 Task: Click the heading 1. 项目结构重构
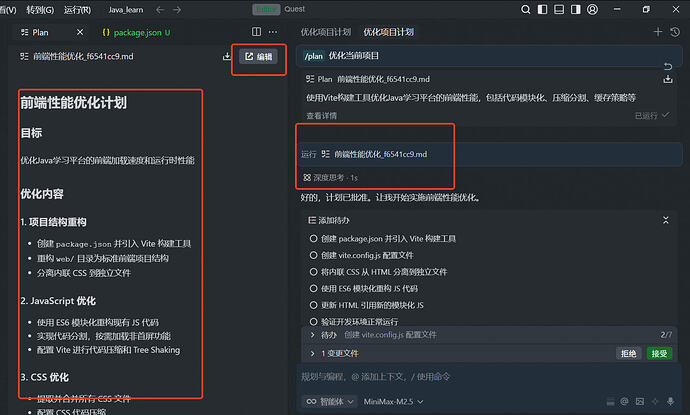[53, 222]
